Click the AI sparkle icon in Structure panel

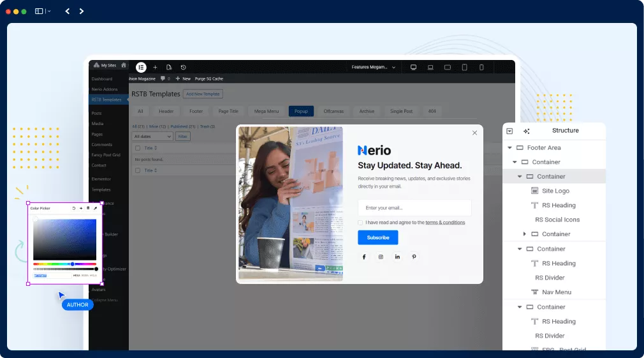pos(527,131)
